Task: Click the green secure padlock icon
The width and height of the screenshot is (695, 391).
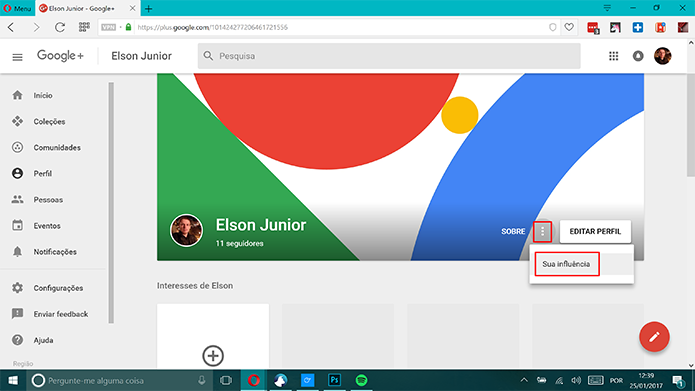Action: tap(128, 27)
